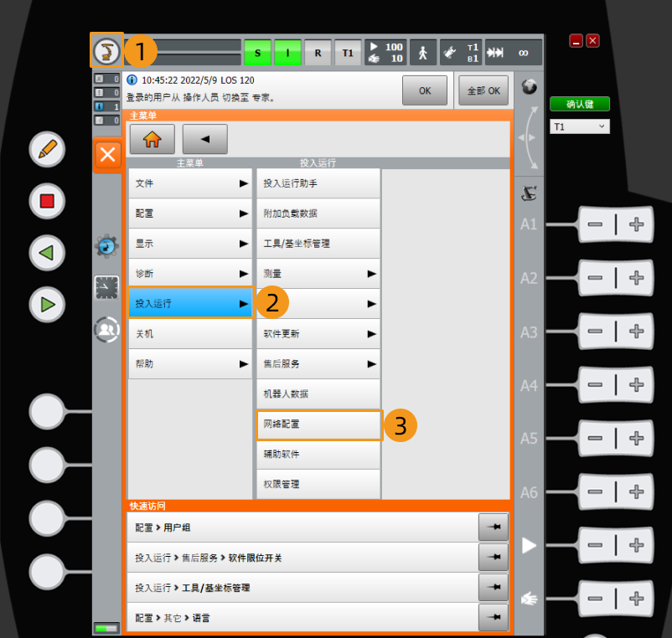Viewport: 672px width, 638px height.
Task: Toggle the I drives status indicator
Action: (287, 52)
